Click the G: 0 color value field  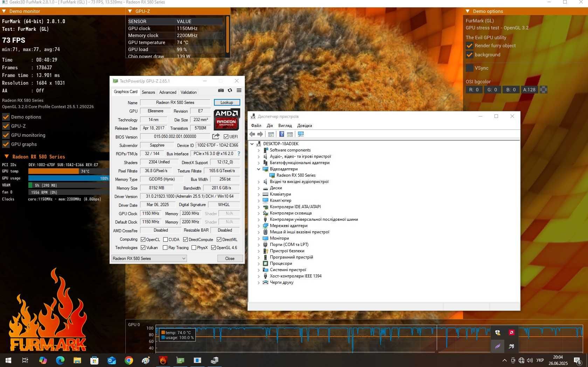(x=492, y=90)
